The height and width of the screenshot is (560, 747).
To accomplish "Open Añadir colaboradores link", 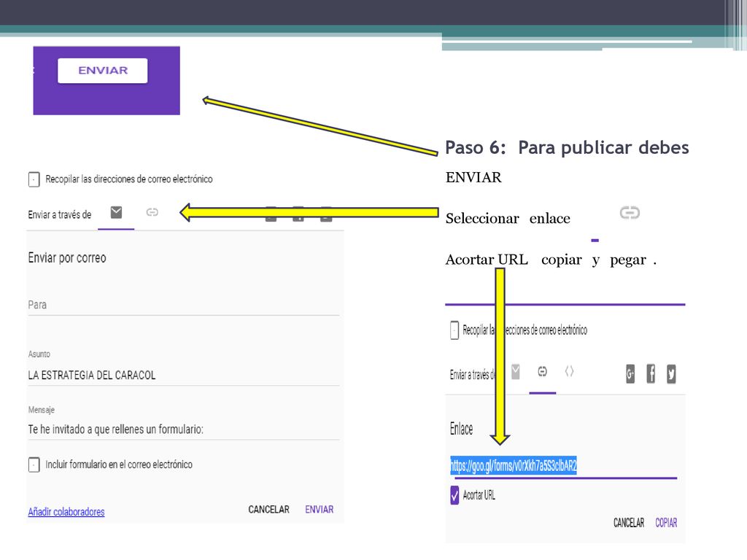I will click(x=66, y=512).
